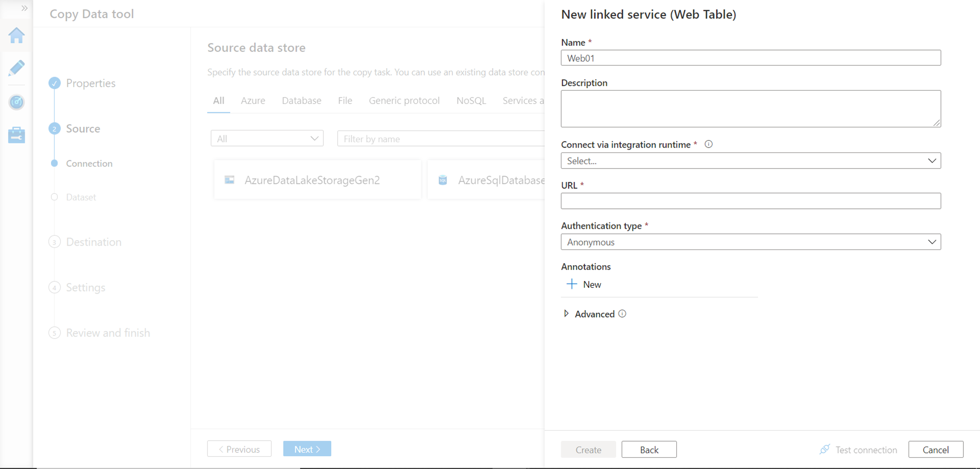Click the integration runtime info icon
The image size is (980, 469).
tap(709, 144)
